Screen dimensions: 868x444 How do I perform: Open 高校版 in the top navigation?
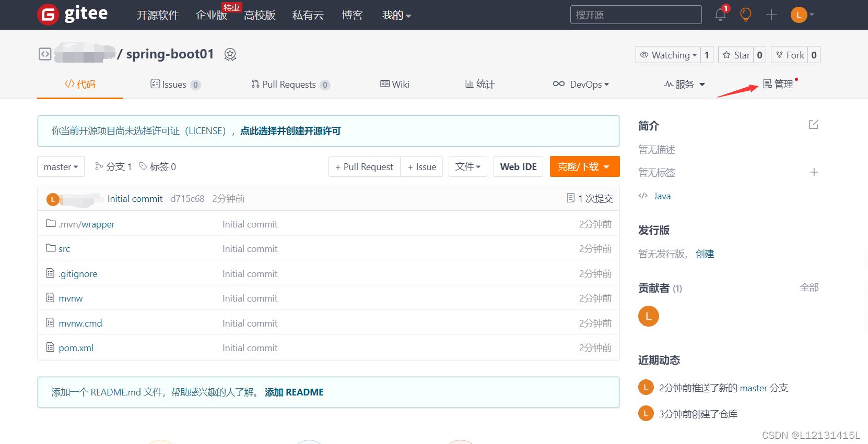260,15
